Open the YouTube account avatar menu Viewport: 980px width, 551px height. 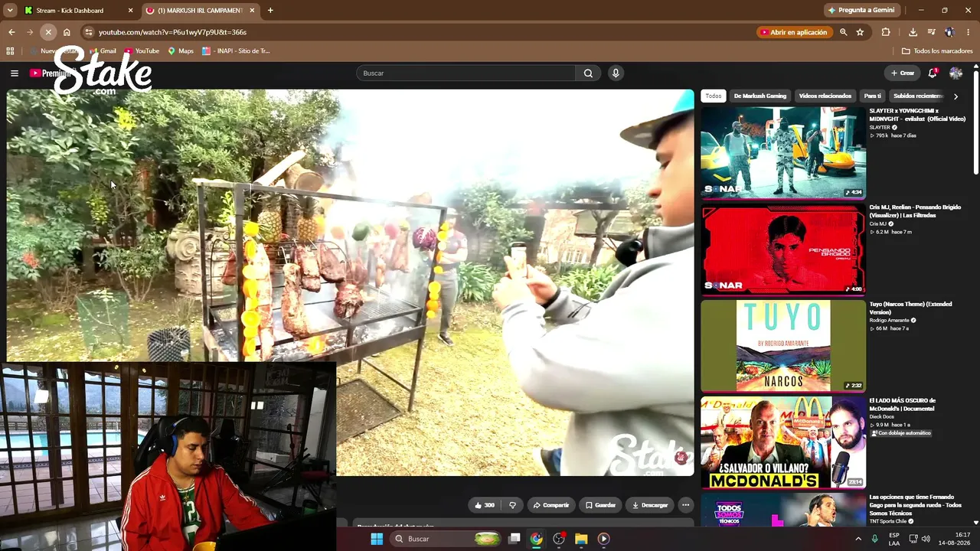(x=955, y=73)
